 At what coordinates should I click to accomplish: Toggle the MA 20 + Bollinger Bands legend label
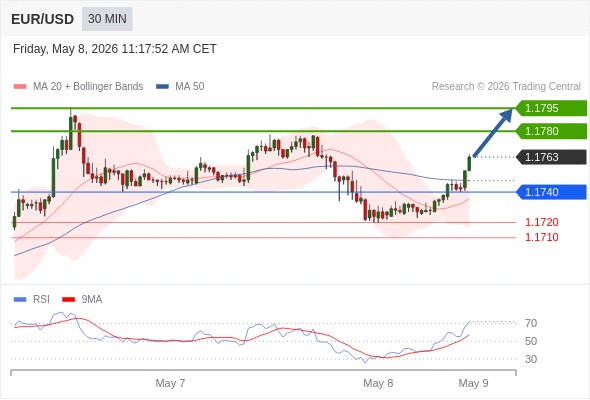pyautogui.click(x=88, y=87)
